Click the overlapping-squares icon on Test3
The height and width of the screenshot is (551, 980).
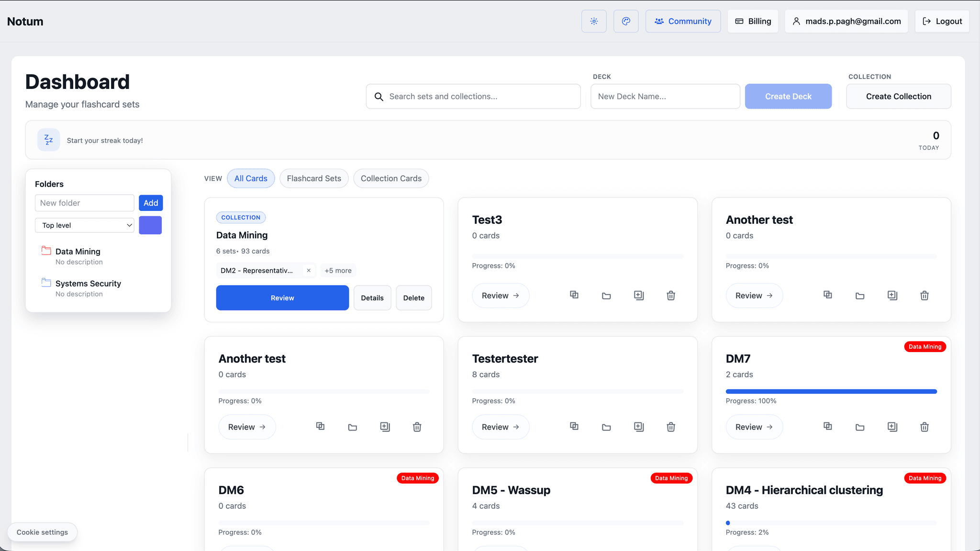574,295
